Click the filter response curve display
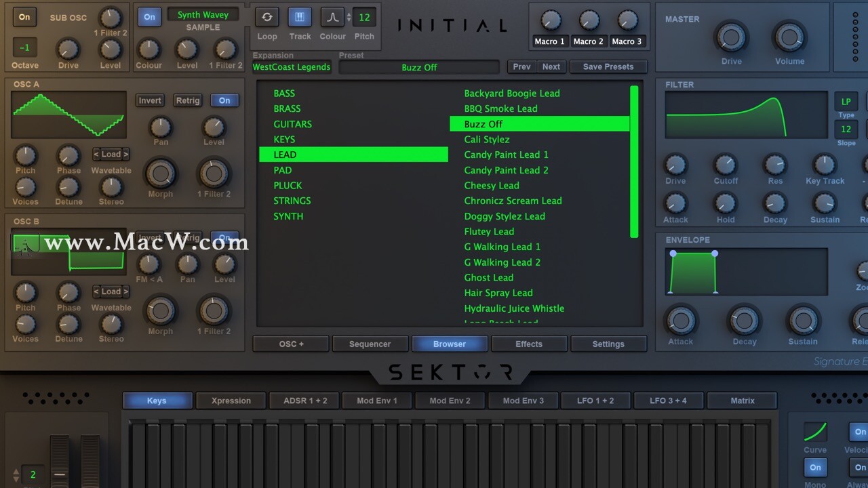The image size is (868, 488). tap(746, 115)
